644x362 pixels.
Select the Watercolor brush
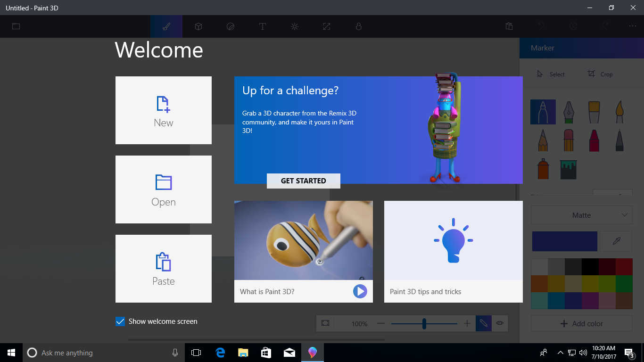tap(619, 112)
